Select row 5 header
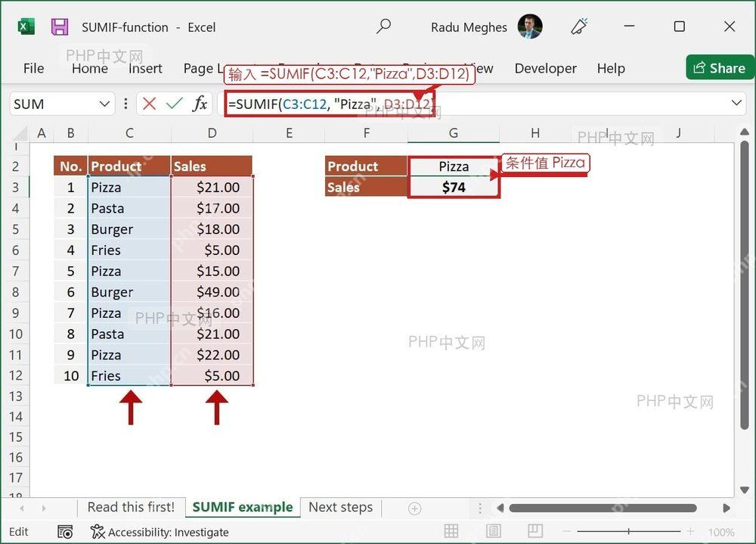This screenshot has width=756, height=544. (x=15, y=229)
